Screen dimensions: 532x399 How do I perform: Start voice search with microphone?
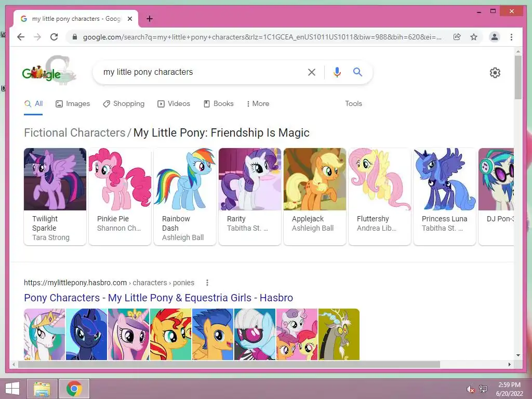337,72
